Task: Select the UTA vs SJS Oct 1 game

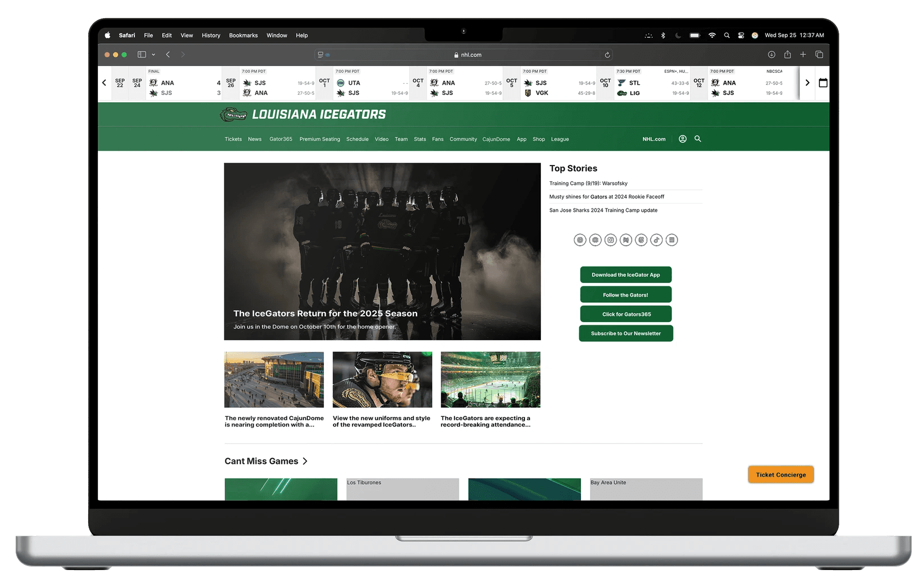Action: coord(371,82)
